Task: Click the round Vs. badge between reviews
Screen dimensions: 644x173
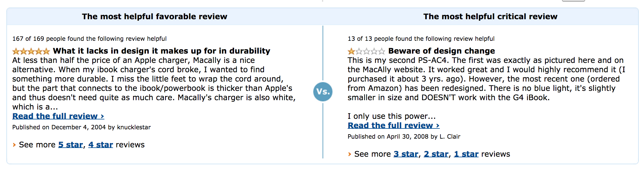Action: (323, 92)
